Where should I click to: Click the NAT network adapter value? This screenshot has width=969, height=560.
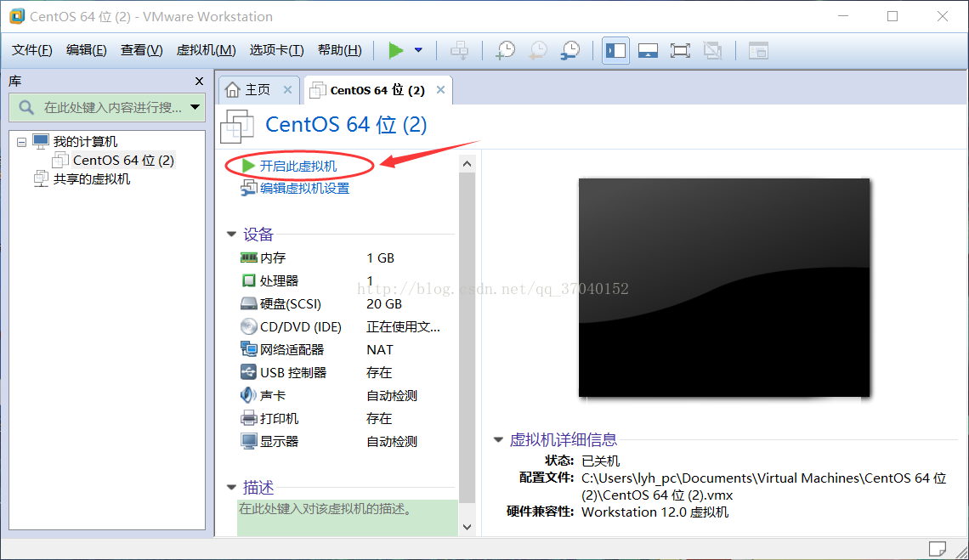point(379,350)
